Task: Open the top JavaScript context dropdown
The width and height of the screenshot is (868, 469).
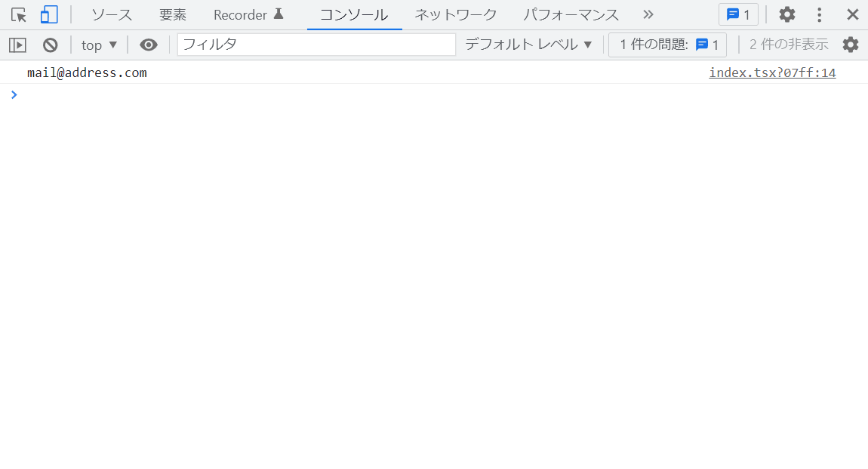Action: pos(99,45)
